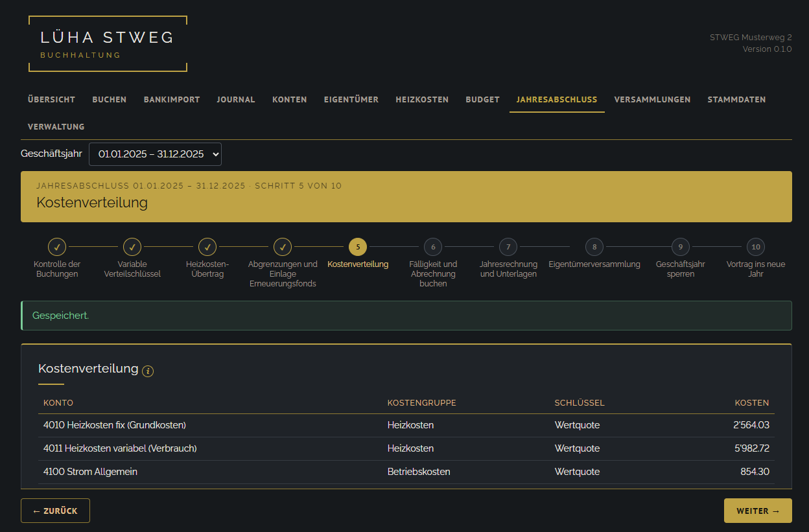Open the Stammdaten menu item
809x532 pixels.
pyautogui.click(x=736, y=100)
